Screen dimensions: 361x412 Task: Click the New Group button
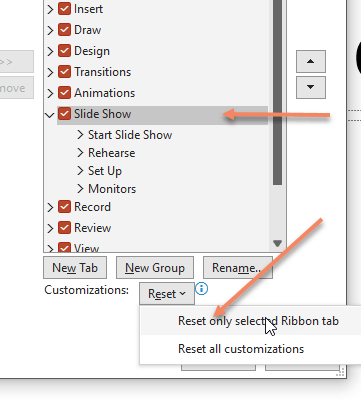(155, 268)
